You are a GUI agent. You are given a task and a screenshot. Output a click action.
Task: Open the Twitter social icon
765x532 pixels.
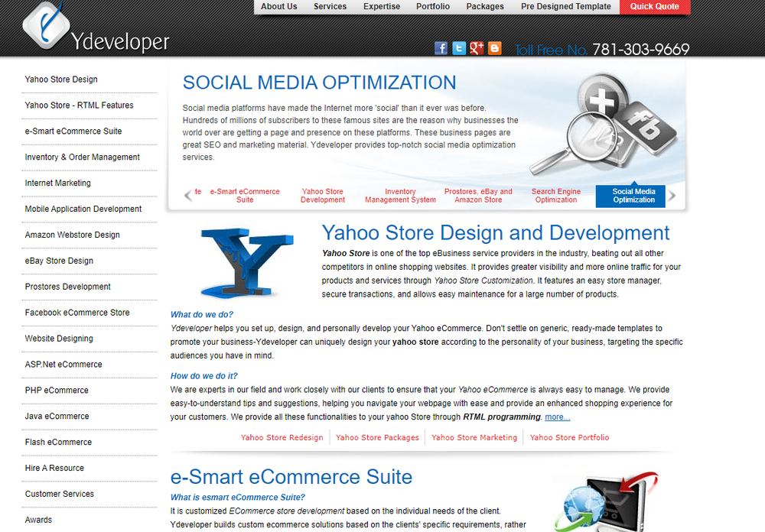(458, 48)
